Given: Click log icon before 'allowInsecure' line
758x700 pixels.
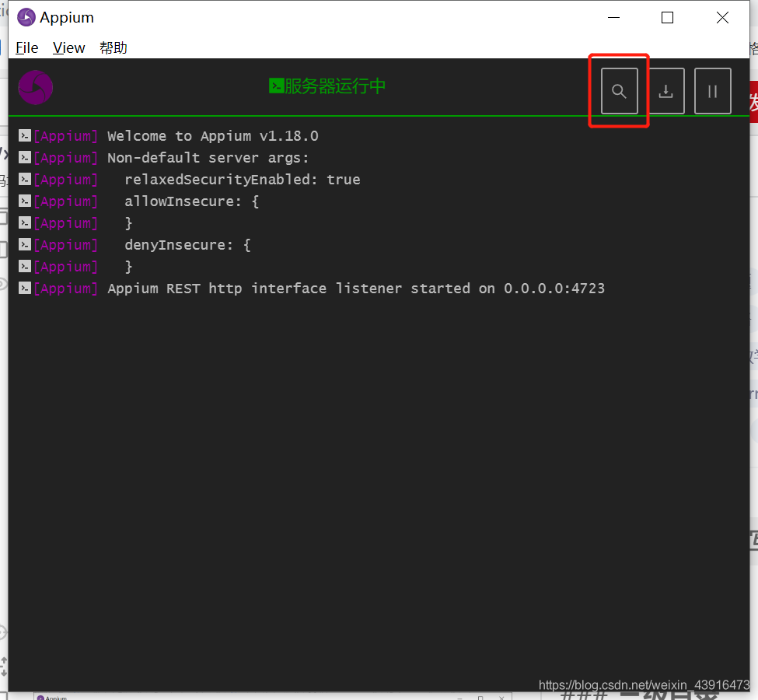Looking at the screenshot, I should [x=25, y=201].
